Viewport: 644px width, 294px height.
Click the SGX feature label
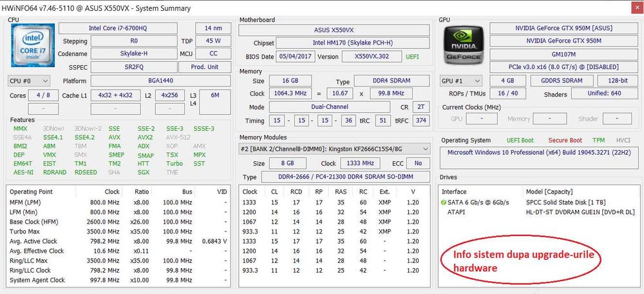coord(144,172)
